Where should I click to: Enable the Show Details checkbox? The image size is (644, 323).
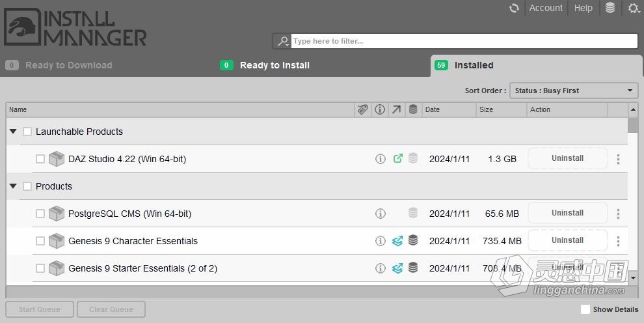click(x=585, y=309)
